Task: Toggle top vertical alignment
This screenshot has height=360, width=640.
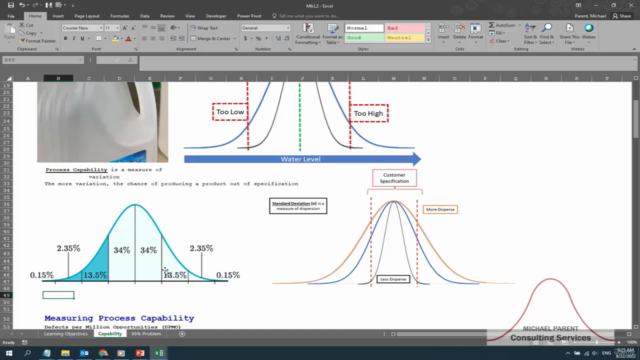Action: [x=144, y=28]
